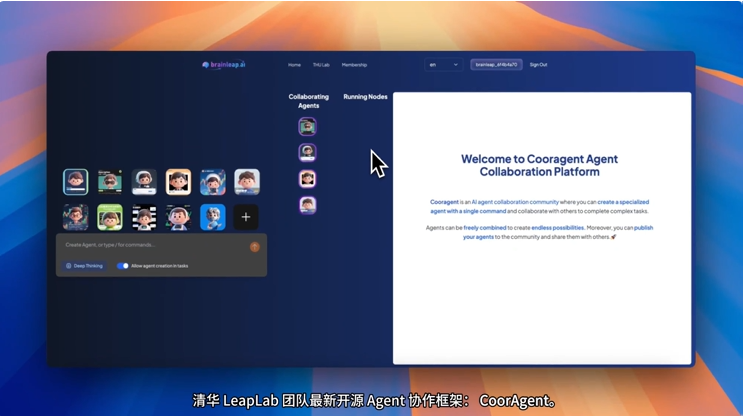
Task: Focus the 'Create Agent, or type / for commands' field
Action: 154,245
